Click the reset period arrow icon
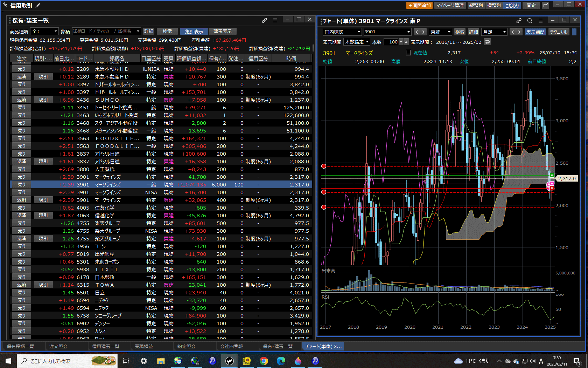 pyautogui.click(x=487, y=42)
